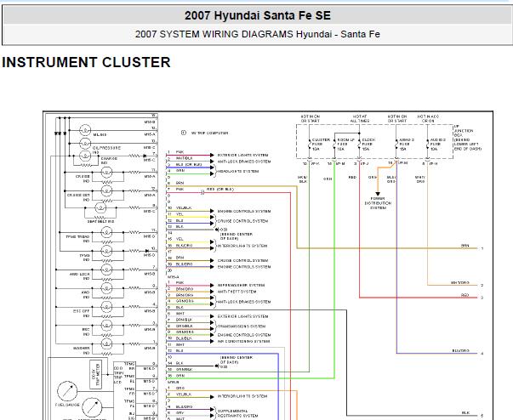Click the "INSTRUMENT CLUSTER" heading

pyautogui.click(x=86, y=62)
